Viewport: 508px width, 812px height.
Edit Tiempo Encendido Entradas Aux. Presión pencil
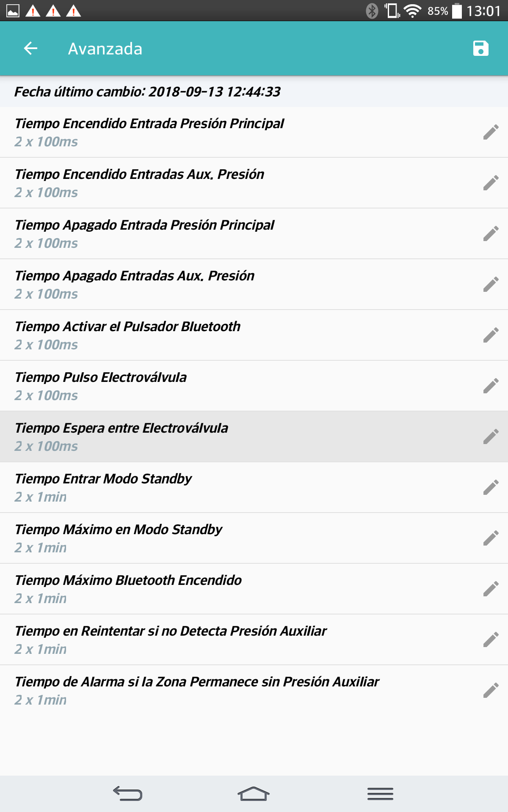[491, 183]
